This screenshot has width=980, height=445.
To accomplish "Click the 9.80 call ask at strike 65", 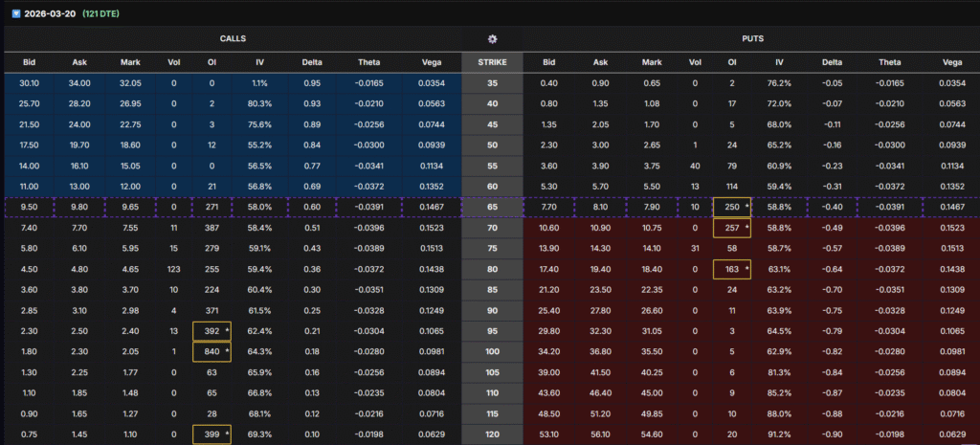I will [80, 206].
